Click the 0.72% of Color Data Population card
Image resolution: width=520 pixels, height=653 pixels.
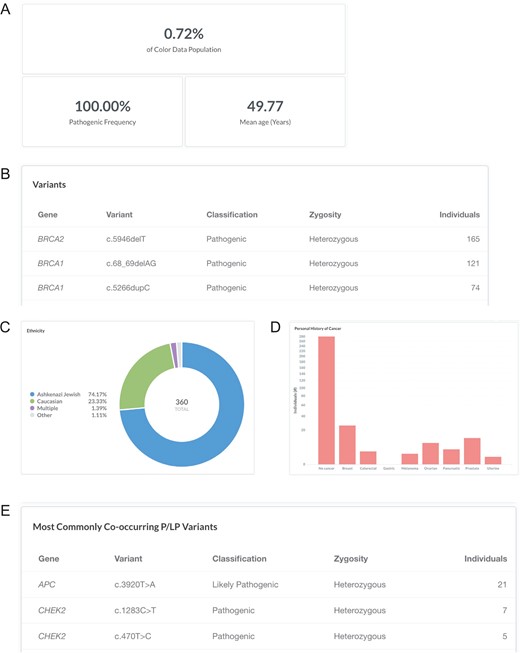184,39
